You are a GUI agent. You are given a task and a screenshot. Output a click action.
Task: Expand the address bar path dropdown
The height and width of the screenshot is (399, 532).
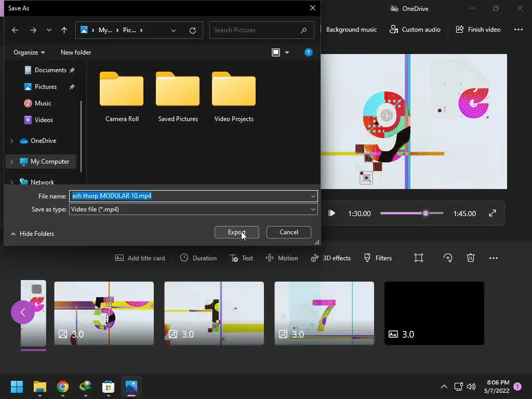click(x=174, y=31)
